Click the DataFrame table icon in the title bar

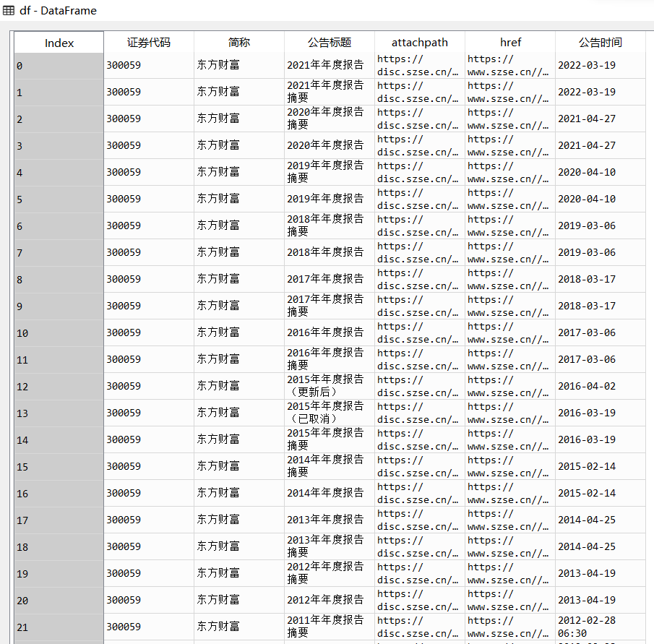[x=9, y=10]
